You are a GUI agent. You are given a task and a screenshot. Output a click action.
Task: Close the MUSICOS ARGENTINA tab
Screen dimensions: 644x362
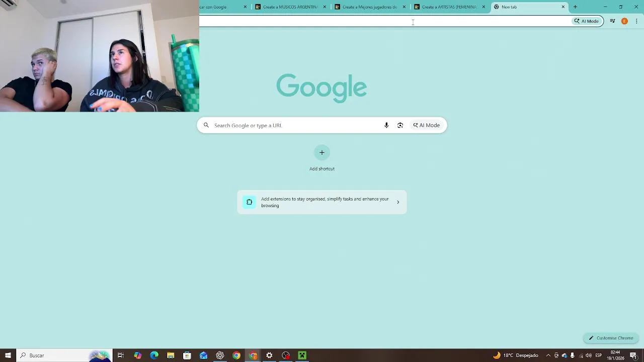click(325, 7)
